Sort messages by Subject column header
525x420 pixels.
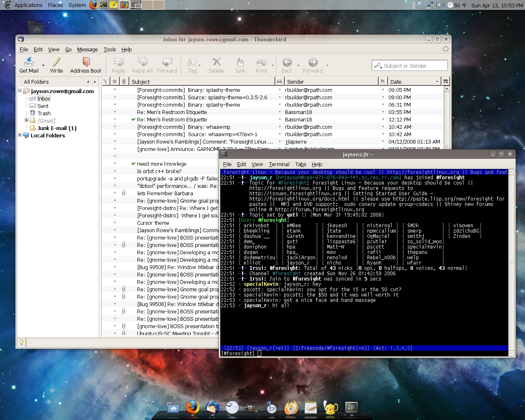[201, 82]
